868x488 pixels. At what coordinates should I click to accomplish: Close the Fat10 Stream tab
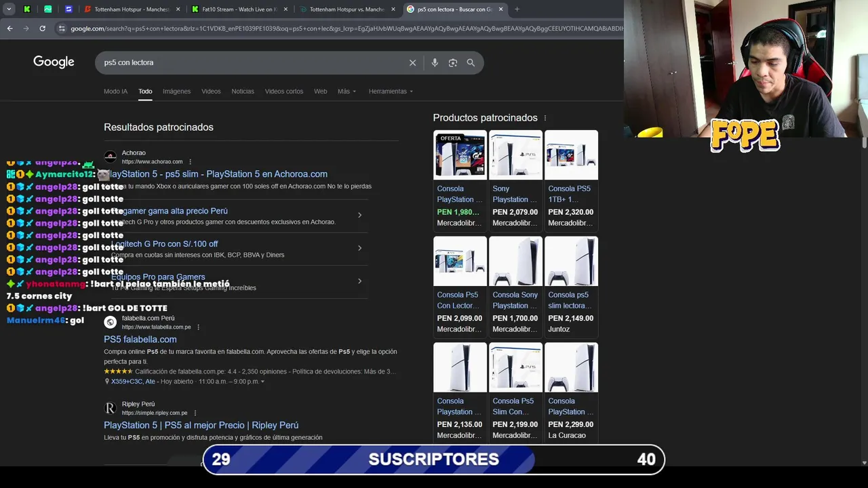tap(285, 9)
